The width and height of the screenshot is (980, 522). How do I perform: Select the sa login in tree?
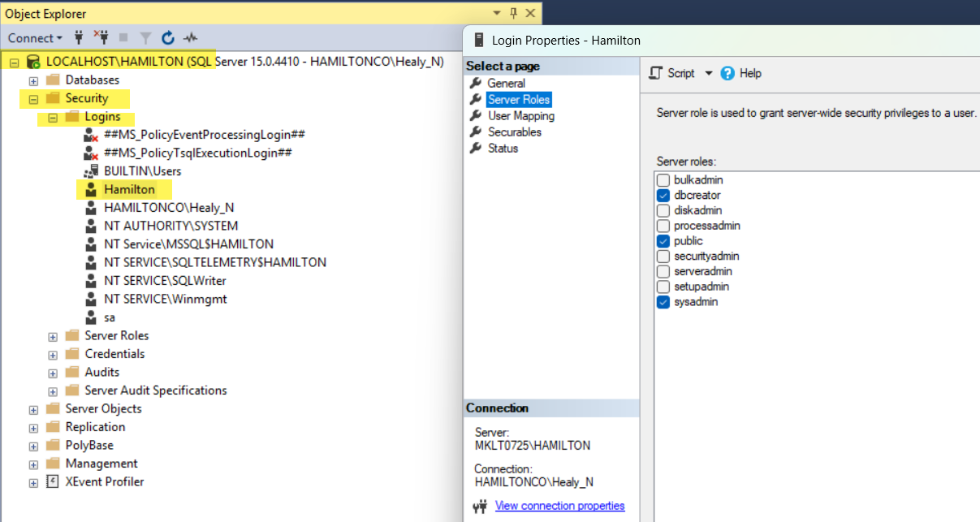[x=109, y=317]
